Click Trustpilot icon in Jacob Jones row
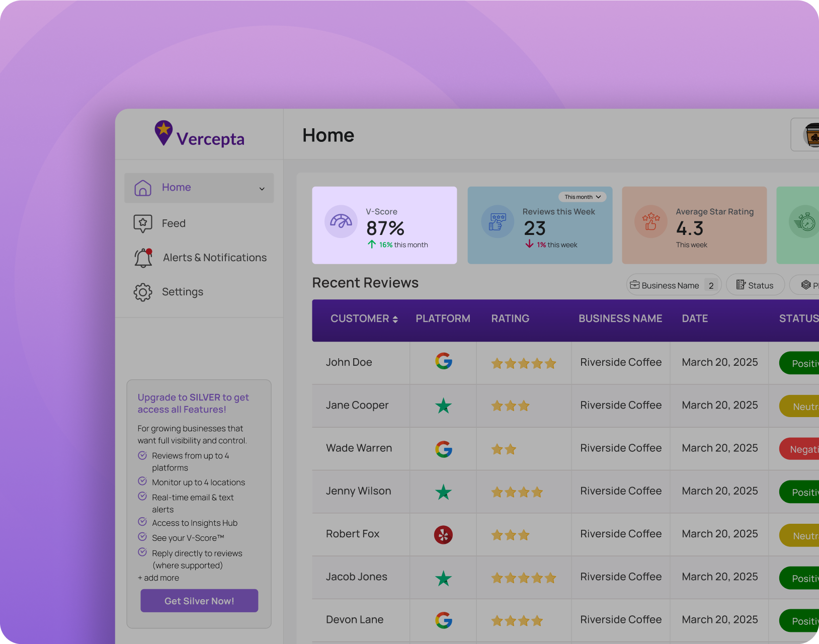This screenshot has width=819, height=644. point(443,578)
